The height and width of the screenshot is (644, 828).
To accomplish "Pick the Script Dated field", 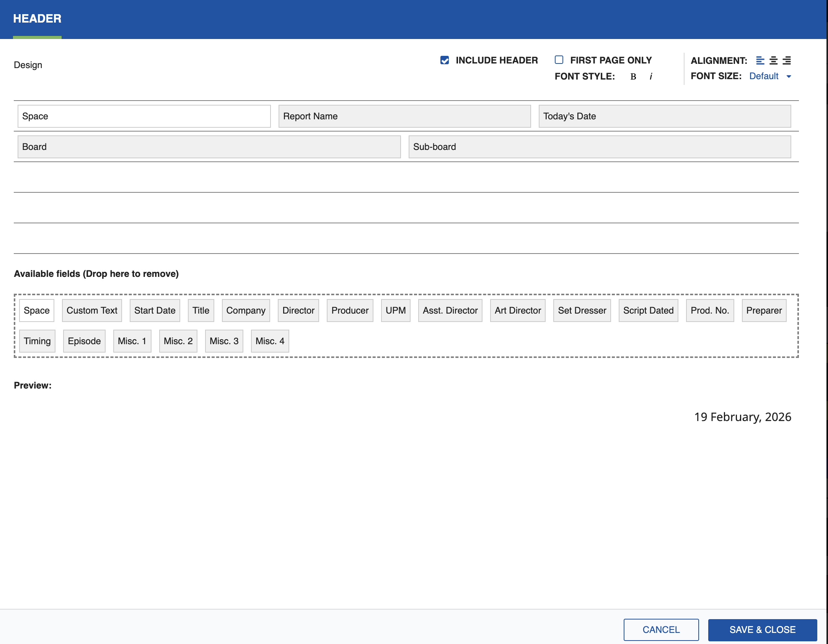I will pos(648,311).
